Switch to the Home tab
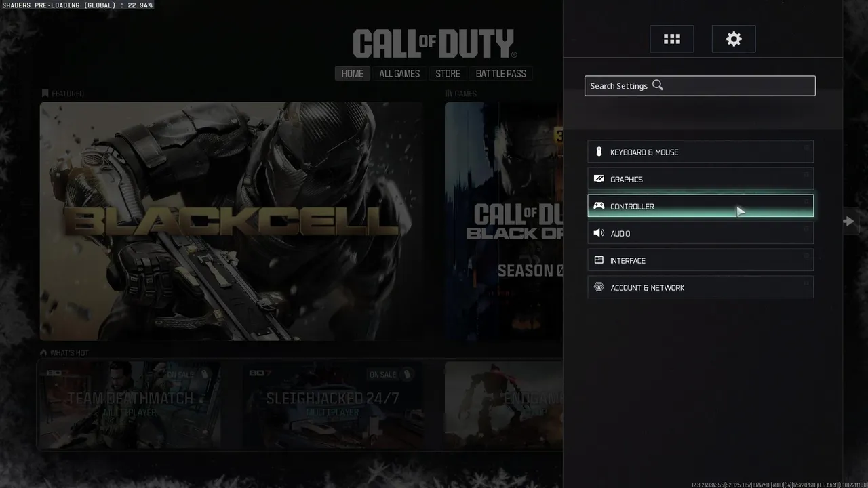The width and height of the screenshot is (868, 488). point(352,73)
